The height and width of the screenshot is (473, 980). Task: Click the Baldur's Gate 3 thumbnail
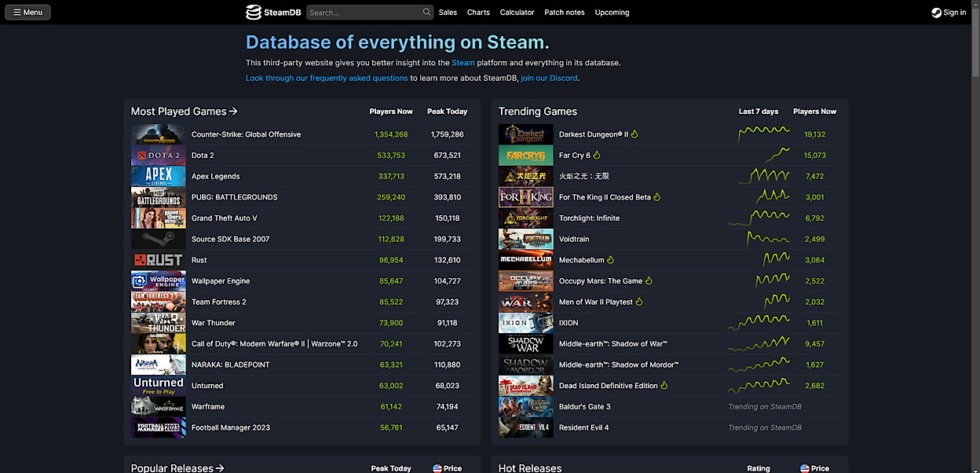click(526, 407)
